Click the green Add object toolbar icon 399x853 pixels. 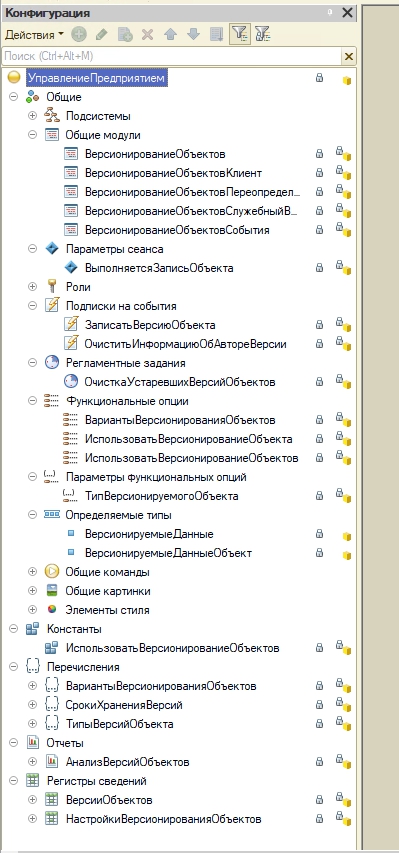click(x=79, y=35)
